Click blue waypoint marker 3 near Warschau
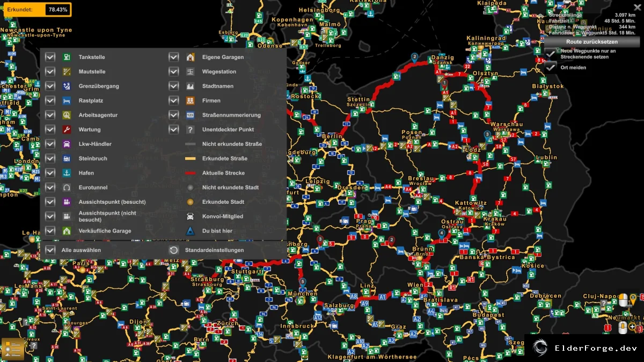The width and height of the screenshot is (644, 362). pyautogui.click(x=487, y=135)
